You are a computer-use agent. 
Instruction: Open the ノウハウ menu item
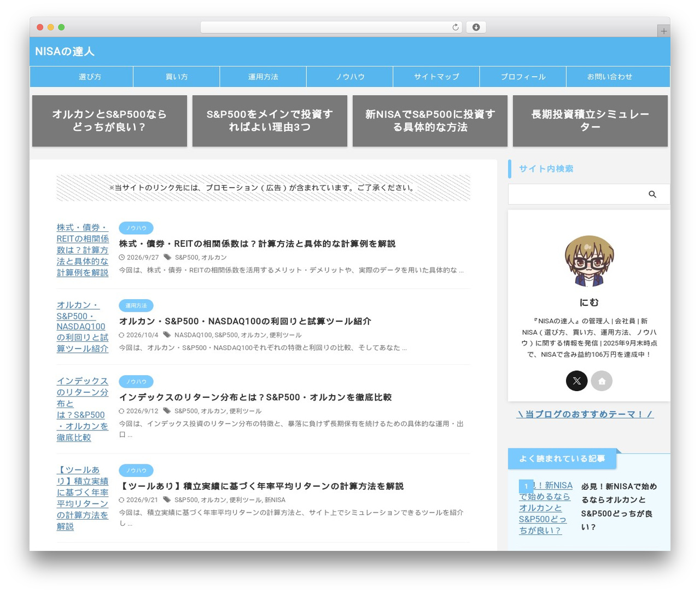350,77
